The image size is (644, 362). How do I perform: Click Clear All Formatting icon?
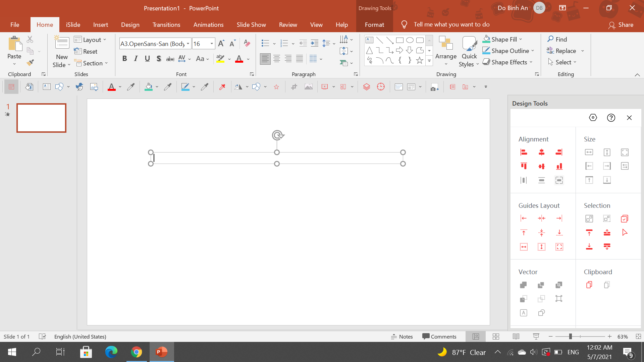(247, 43)
